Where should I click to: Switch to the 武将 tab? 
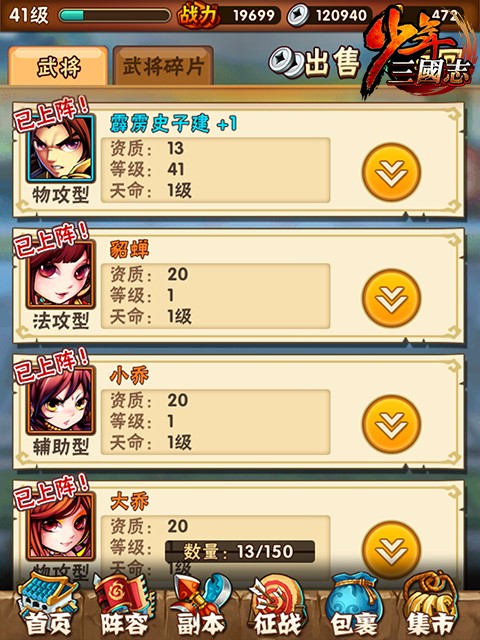point(58,67)
